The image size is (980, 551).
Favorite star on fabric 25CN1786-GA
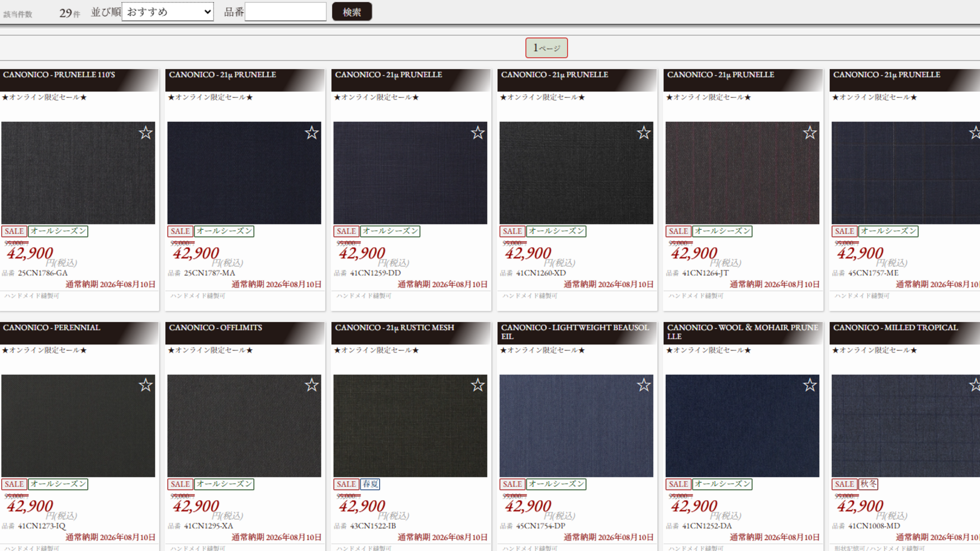click(145, 133)
